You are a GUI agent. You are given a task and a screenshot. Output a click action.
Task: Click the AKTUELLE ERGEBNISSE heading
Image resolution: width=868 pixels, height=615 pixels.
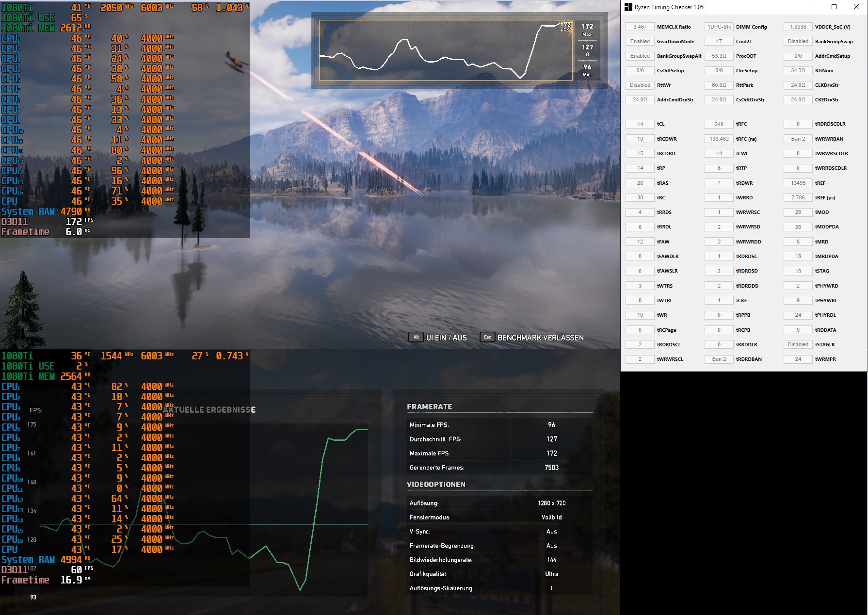click(x=209, y=410)
